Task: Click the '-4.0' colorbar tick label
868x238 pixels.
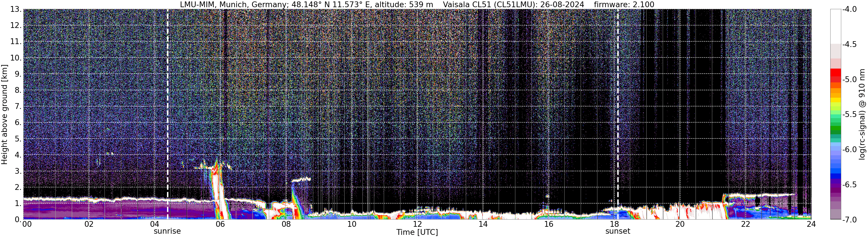Action: 850,9
